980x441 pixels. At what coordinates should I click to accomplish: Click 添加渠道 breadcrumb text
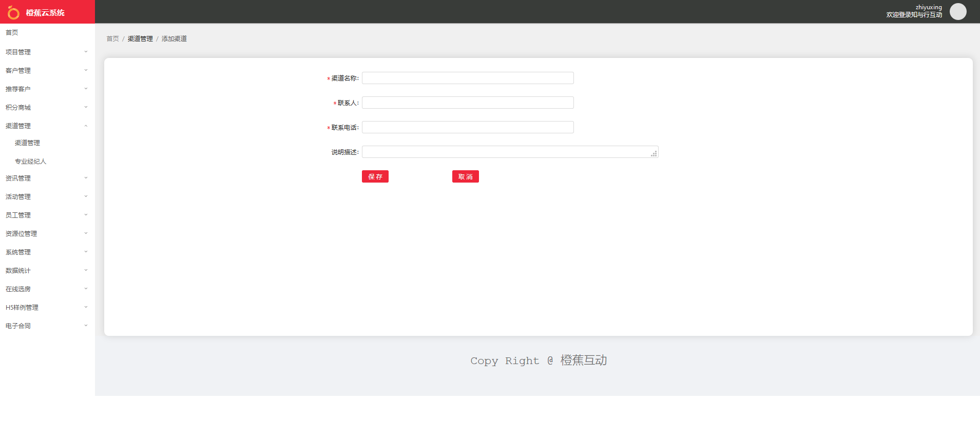point(174,39)
